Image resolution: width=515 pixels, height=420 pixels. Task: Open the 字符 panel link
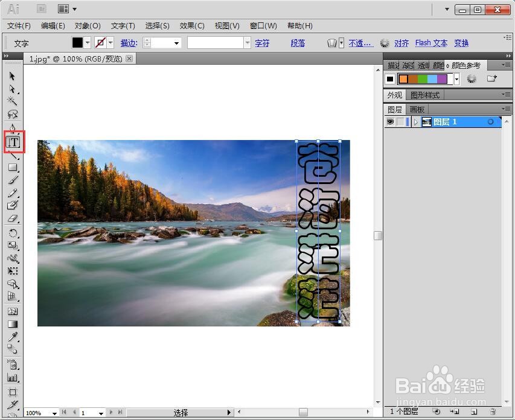[262, 43]
